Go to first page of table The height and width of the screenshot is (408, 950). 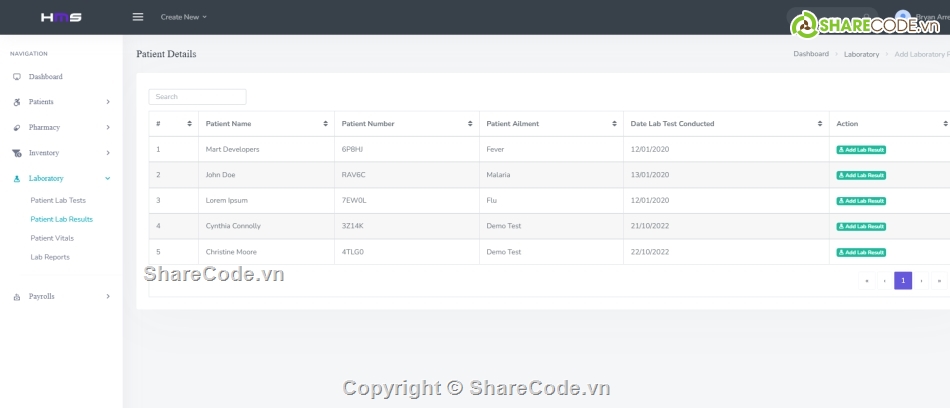point(867,281)
